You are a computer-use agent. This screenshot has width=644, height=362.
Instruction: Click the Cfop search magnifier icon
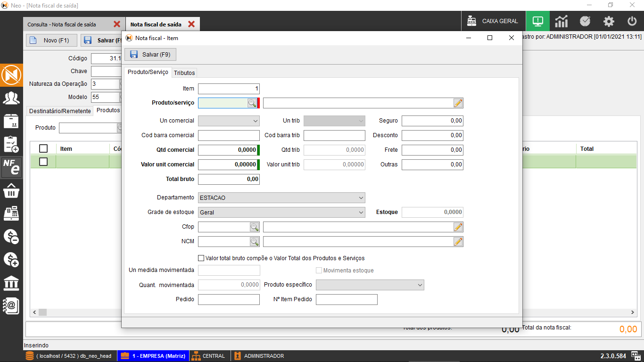click(x=255, y=227)
